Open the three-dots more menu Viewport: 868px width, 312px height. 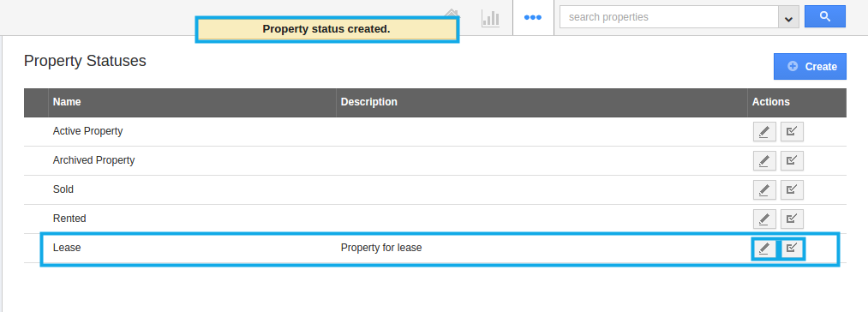coord(532,17)
